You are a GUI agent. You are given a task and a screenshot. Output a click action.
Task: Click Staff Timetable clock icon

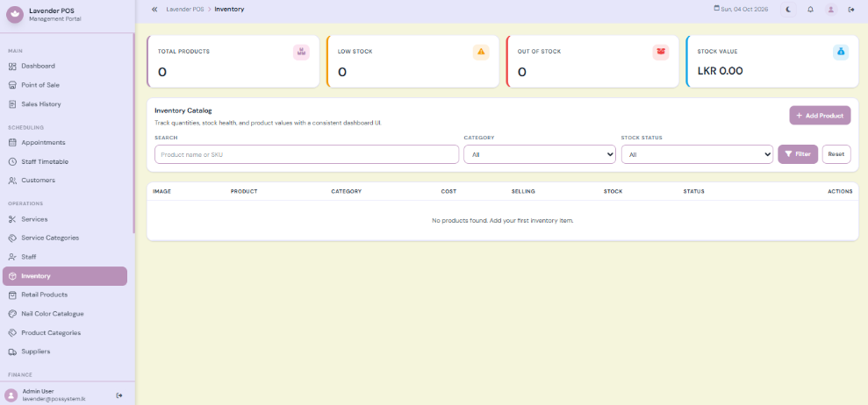(12, 161)
